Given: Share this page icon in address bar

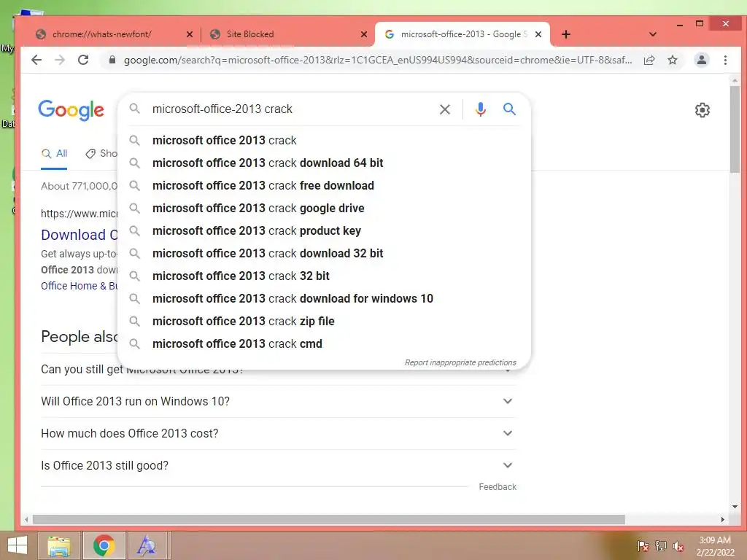Looking at the screenshot, I should tap(649, 60).
